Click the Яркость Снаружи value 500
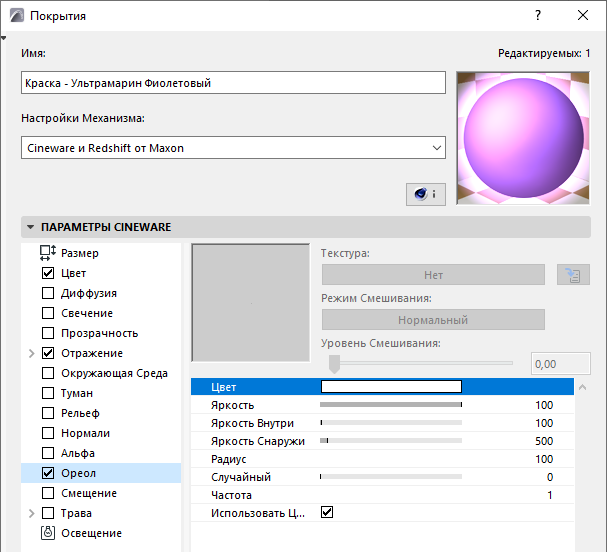The height and width of the screenshot is (552, 607). 544,441
